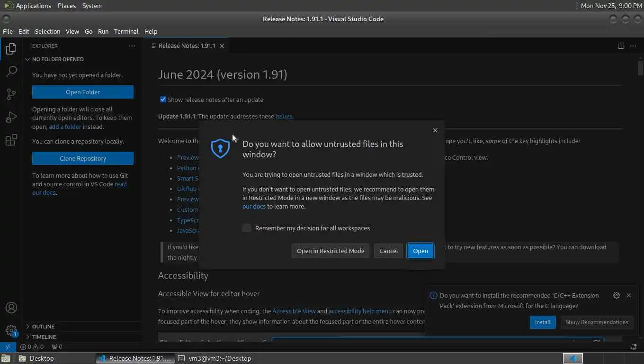Image resolution: width=644 pixels, height=364 pixels.
Task: Open the Manage gear icon
Action: (11, 330)
